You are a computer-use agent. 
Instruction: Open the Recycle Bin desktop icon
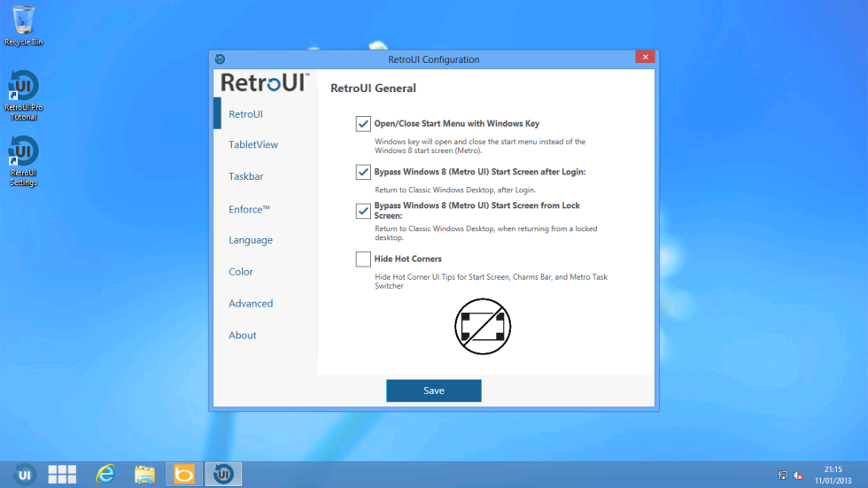coord(23,26)
